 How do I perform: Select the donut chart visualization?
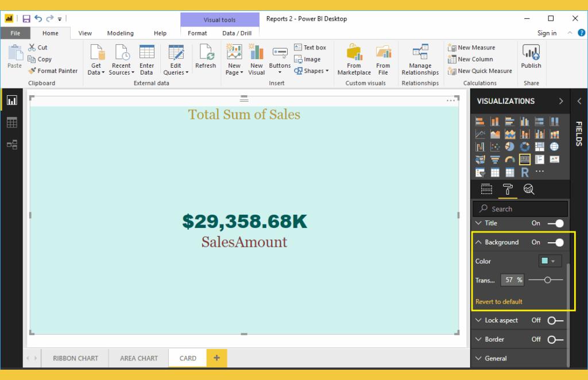coord(524,146)
